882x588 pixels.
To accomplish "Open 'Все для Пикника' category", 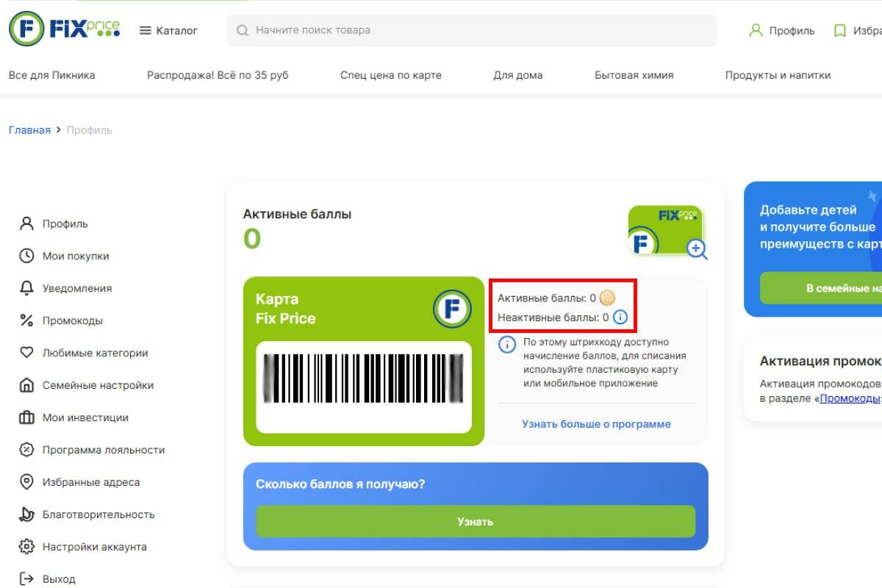I will (51, 75).
